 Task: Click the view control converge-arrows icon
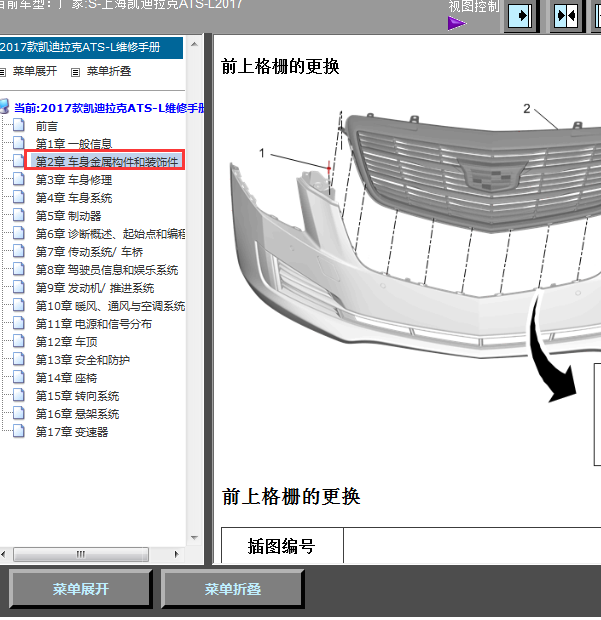[566, 15]
